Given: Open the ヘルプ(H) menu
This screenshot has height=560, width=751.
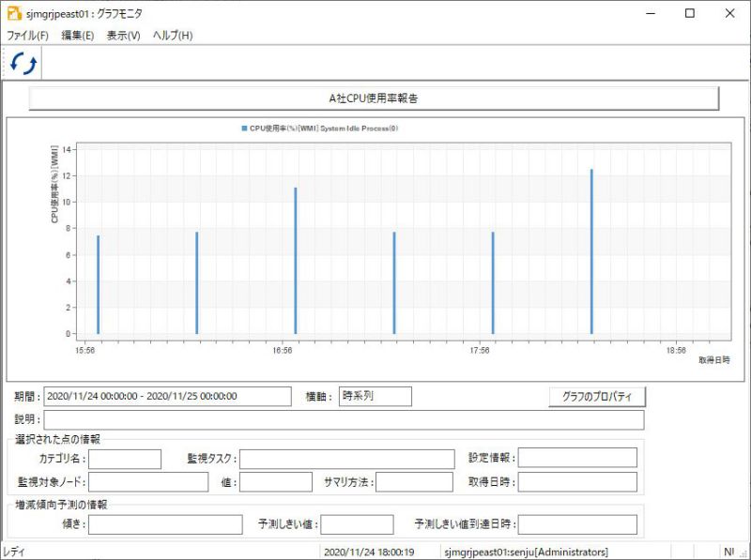Looking at the screenshot, I should point(173,36).
